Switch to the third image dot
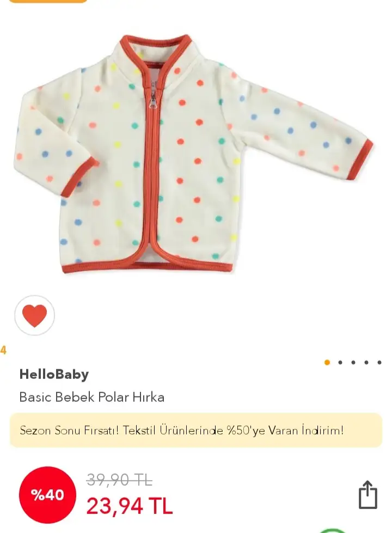 coord(353,363)
